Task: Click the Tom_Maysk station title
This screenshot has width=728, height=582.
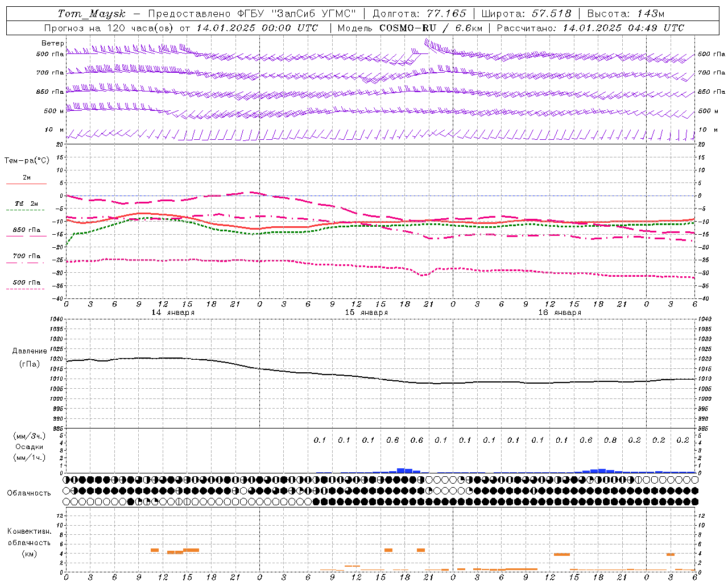Action: pos(92,14)
